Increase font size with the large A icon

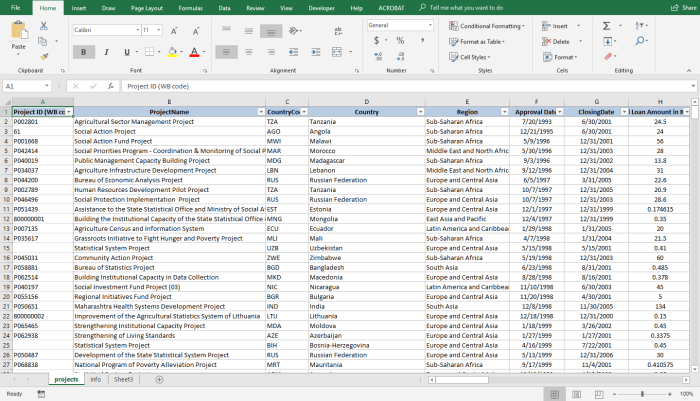click(174, 30)
